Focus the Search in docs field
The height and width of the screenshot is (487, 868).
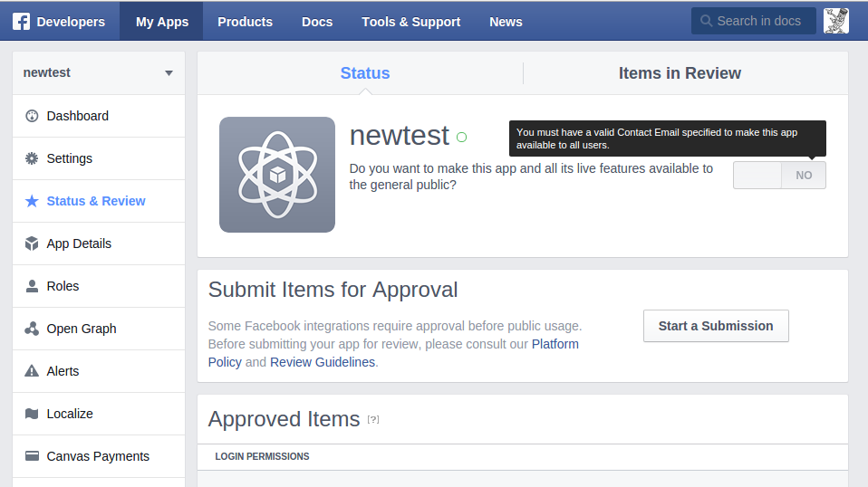pos(754,21)
